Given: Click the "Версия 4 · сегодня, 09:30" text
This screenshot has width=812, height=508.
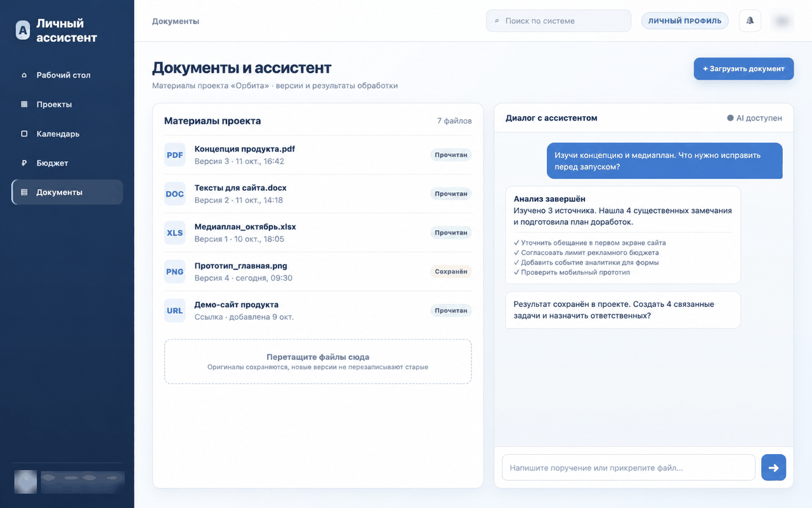Looking at the screenshot, I should click(x=244, y=278).
